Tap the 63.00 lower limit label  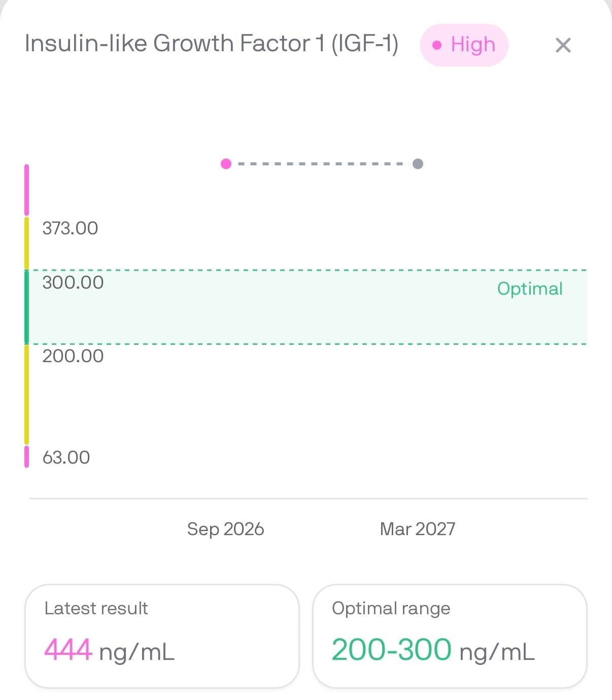pos(66,458)
